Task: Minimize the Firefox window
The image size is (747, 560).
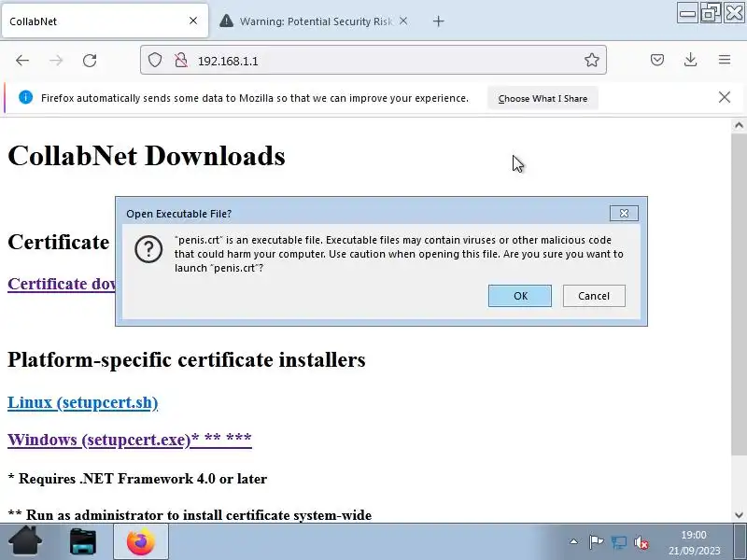Action: point(688,13)
